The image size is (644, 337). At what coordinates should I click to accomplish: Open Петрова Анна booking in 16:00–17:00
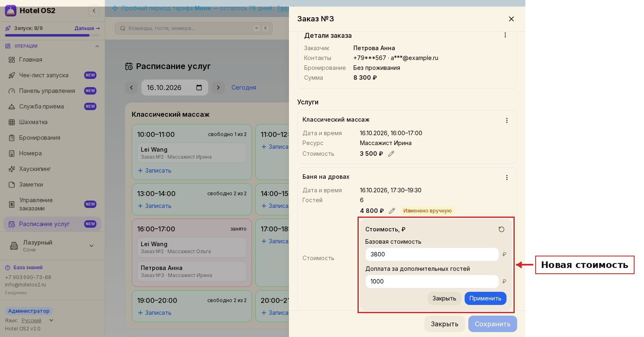tap(192, 271)
